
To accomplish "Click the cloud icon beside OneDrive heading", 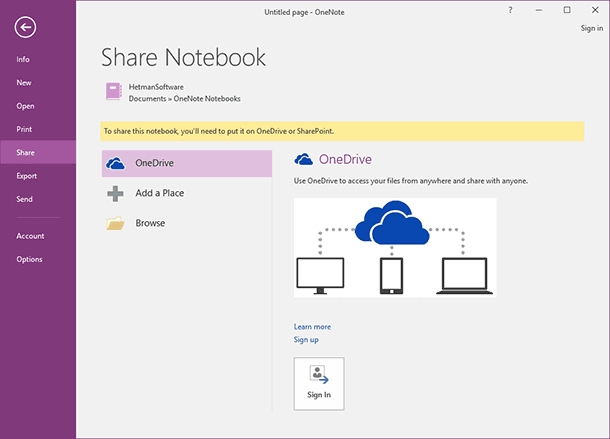I will [x=303, y=159].
